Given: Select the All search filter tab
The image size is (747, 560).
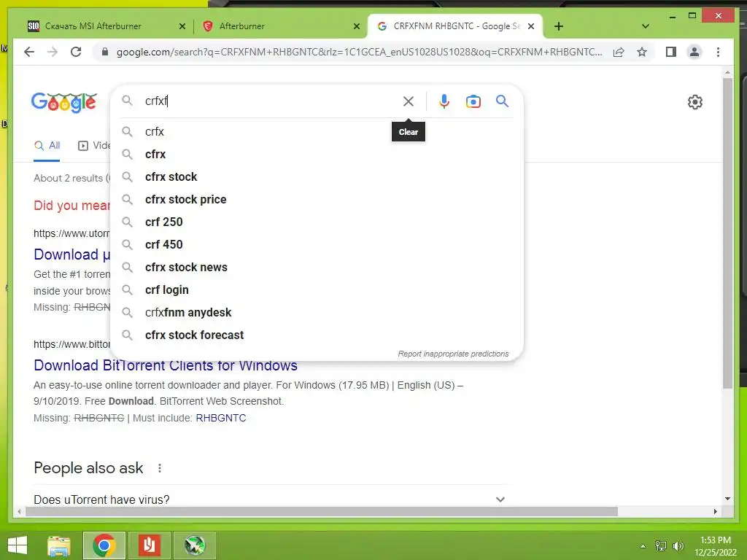Looking at the screenshot, I should pos(47,146).
